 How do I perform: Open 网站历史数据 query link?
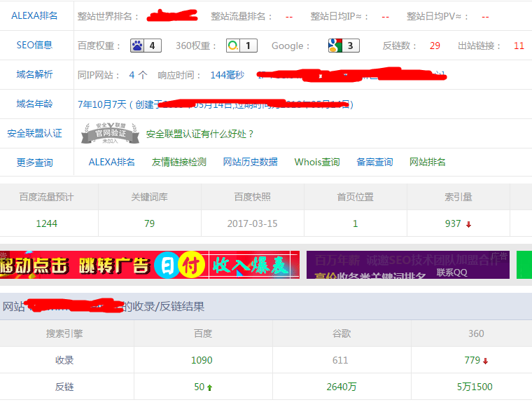[x=250, y=163]
